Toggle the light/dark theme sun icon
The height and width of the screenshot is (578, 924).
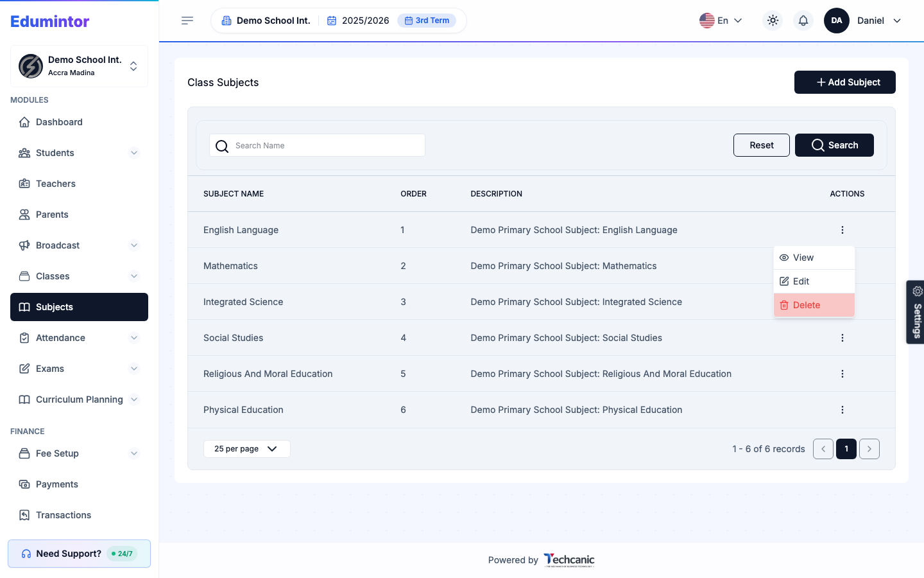coord(773,21)
